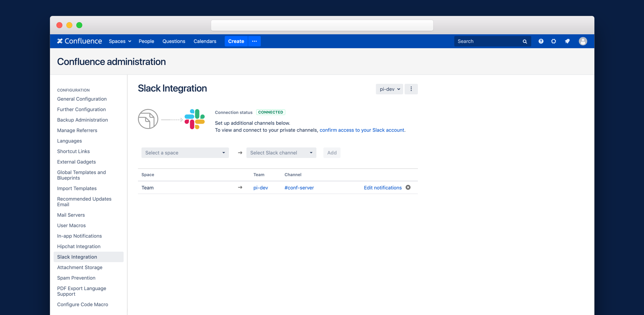Expand the Spaces menu
The height and width of the screenshot is (315, 644).
click(120, 41)
